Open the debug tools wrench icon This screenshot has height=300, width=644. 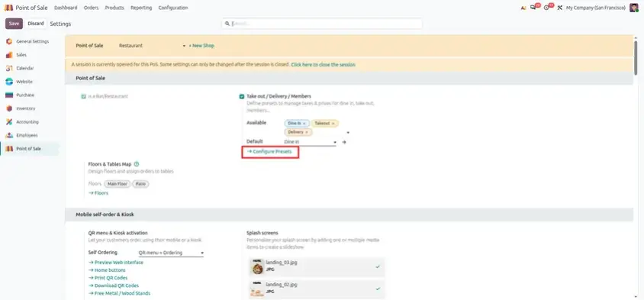click(x=559, y=8)
